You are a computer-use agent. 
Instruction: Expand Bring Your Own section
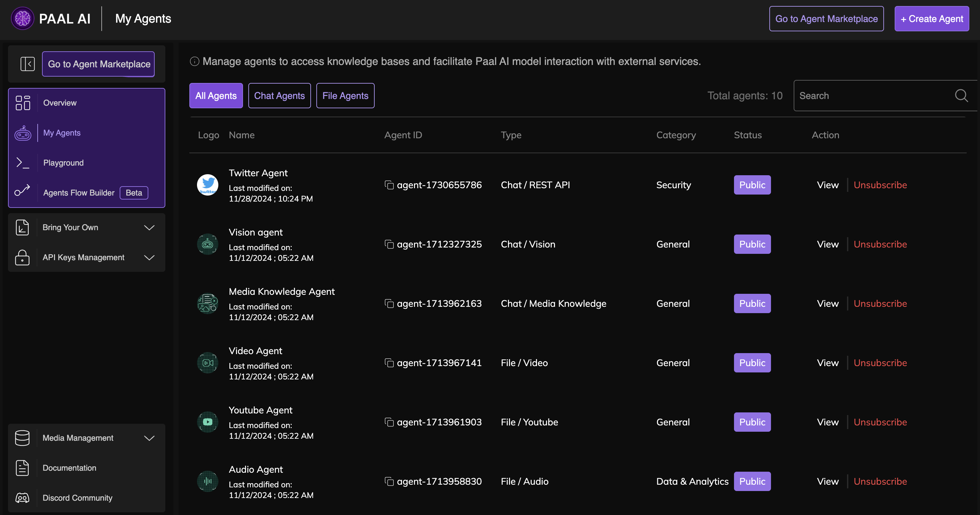[x=149, y=227]
